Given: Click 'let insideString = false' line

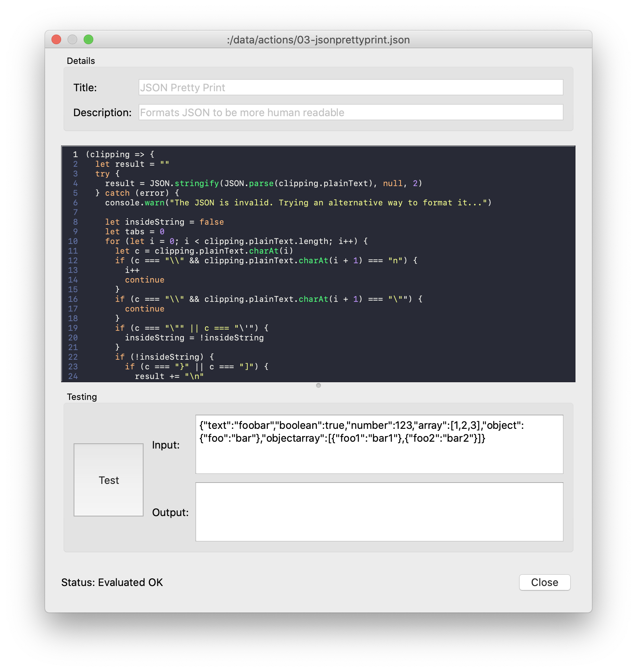Looking at the screenshot, I should pos(164,222).
